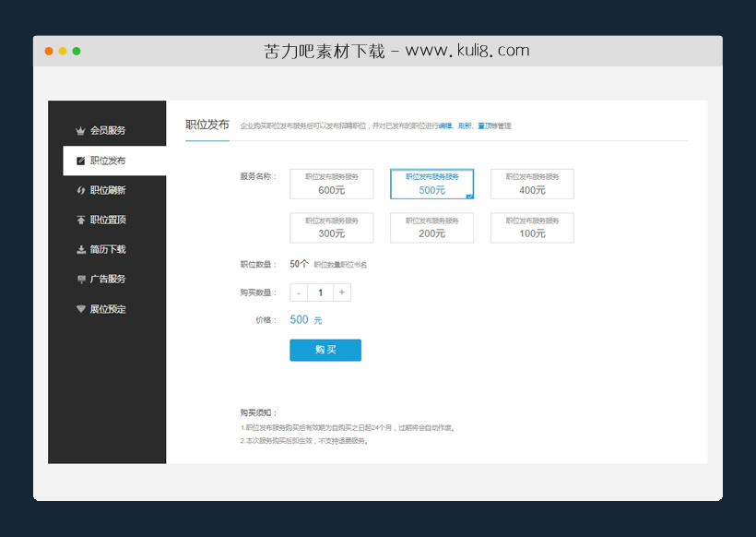Click the 职位发布 edit icon
This screenshot has width=756, height=537.
82,160
